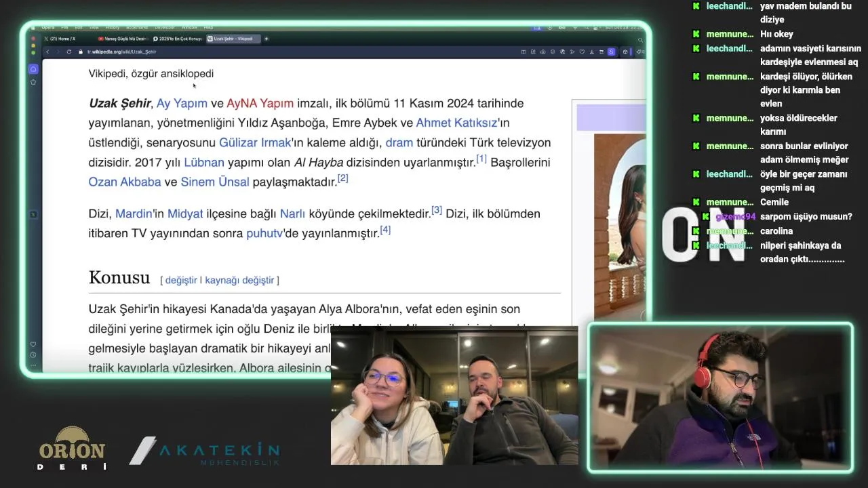Open the Help menu in menu bar

(209, 27)
